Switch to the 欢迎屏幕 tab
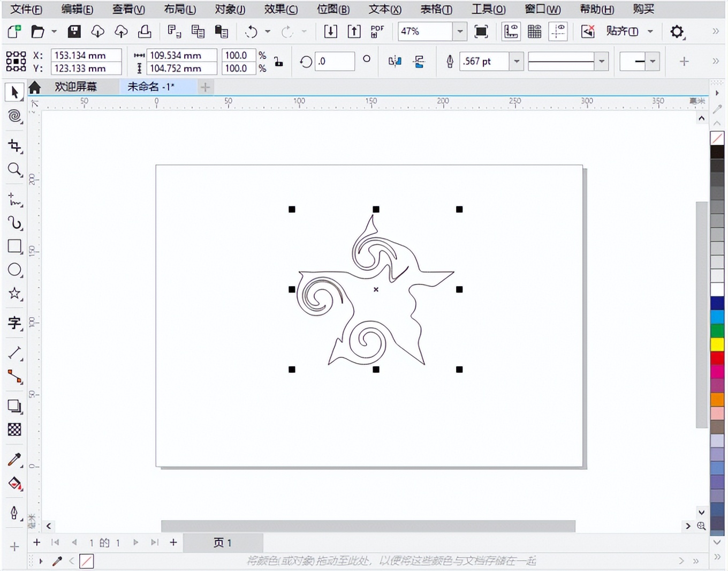This screenshot has width=728, height=571. [x=75, y=87]
